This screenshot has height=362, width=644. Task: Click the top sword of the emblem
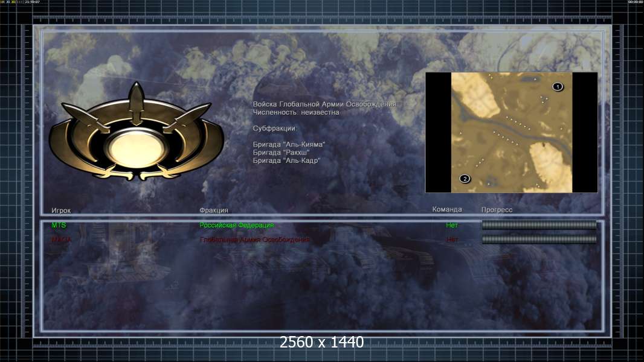click(x=137, y=103)
